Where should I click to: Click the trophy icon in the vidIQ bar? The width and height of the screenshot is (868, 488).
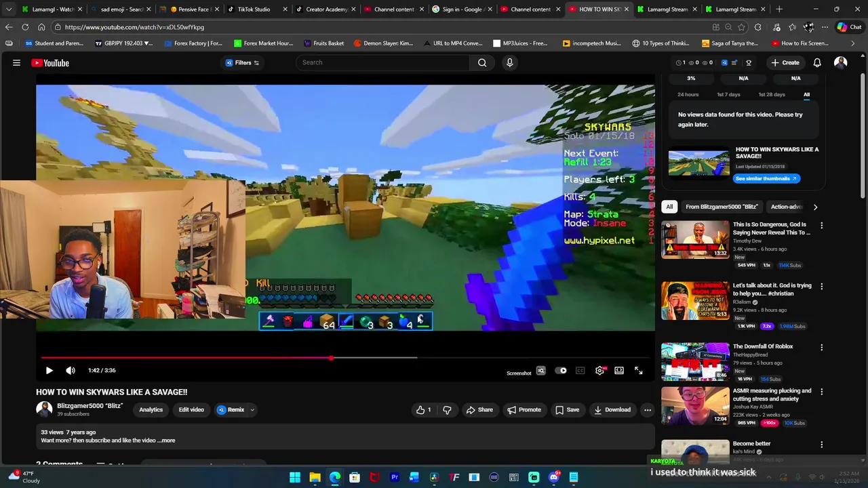(749, 62)
